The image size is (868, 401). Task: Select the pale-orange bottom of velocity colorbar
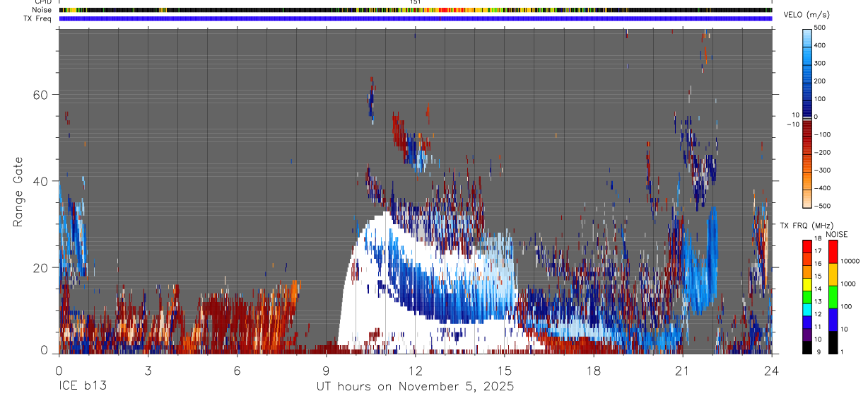pos(807,197)
